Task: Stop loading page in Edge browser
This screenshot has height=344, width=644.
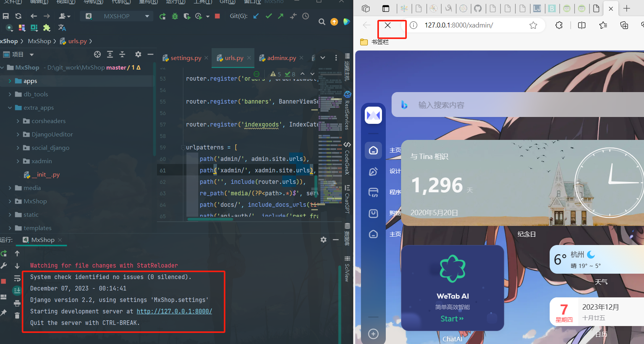Action: point(388,25)
